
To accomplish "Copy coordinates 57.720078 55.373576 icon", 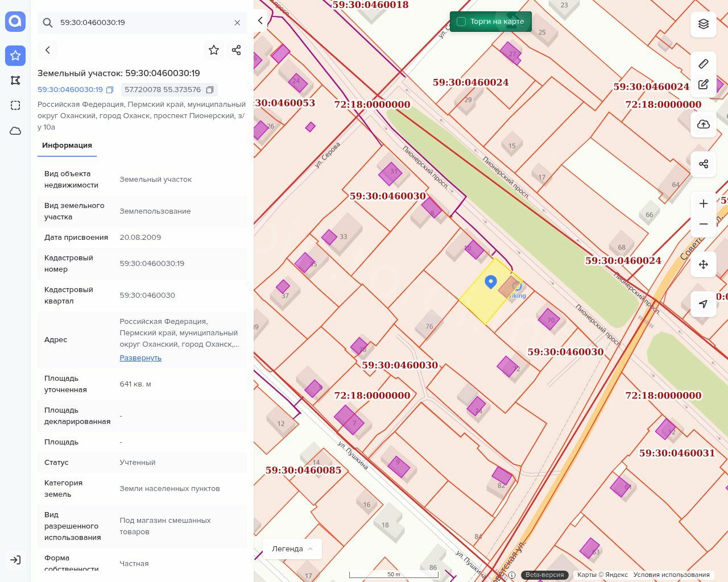I will point(210,90).
